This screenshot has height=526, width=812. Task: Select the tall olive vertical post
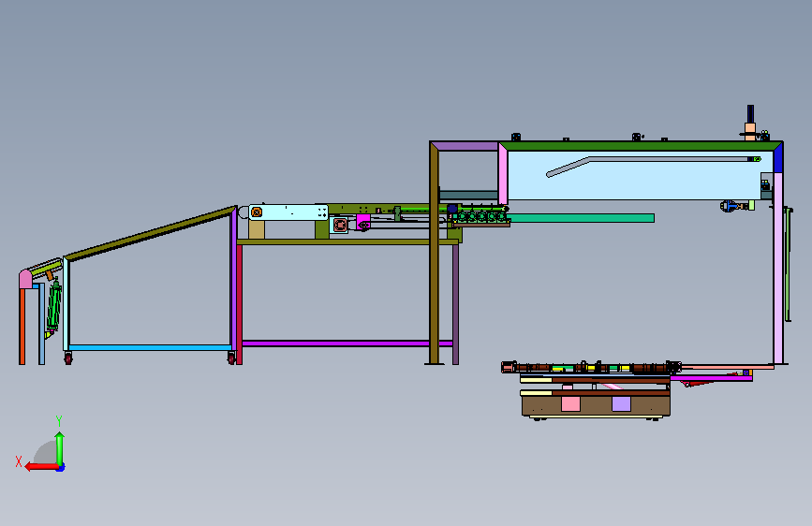click(434, 254)
